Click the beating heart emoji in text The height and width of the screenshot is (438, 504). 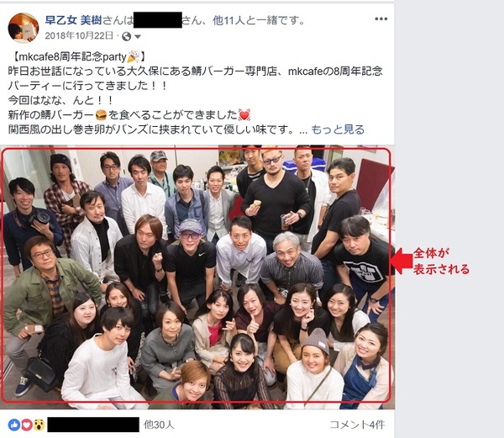point(244,114)
